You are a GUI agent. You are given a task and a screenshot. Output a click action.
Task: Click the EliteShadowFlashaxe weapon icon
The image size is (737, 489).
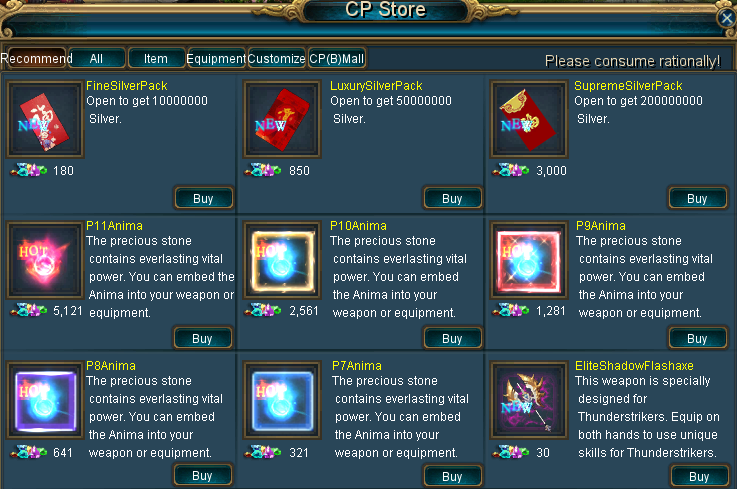point(529,400)
